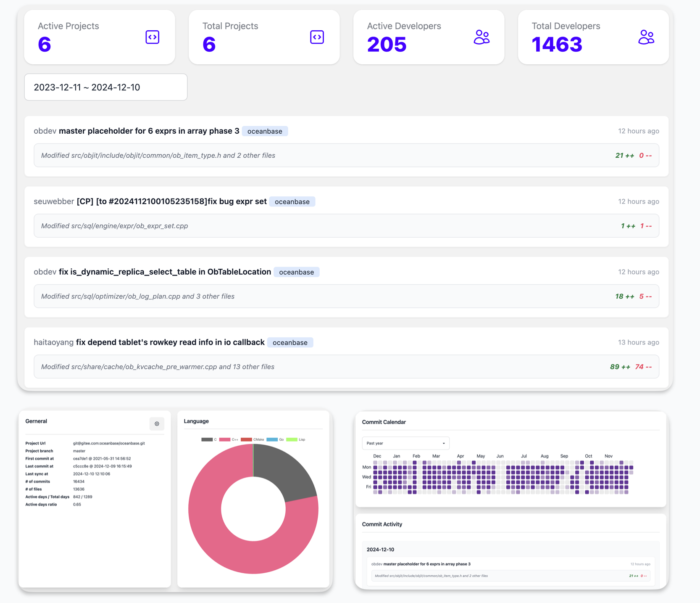Toggle the C legend swatch
The width and height of the screenshot is (700, 603).
[207, 439]
